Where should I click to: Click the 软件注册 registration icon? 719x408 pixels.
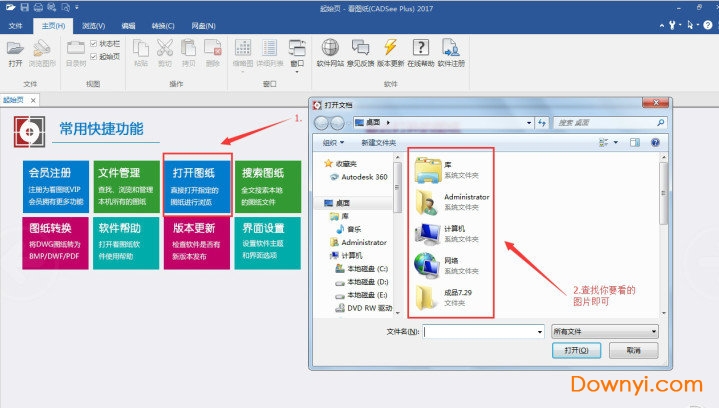[x=451, y=47]
